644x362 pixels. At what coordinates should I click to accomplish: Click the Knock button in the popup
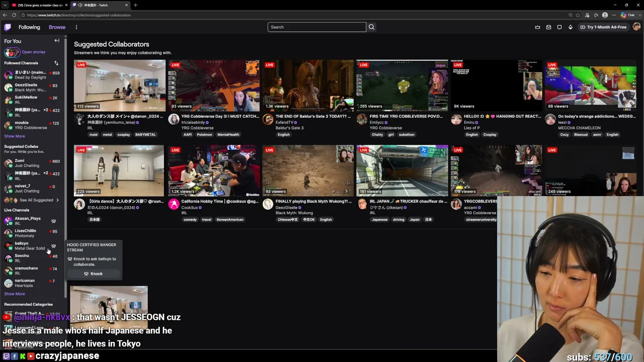[x=93, y=274]
